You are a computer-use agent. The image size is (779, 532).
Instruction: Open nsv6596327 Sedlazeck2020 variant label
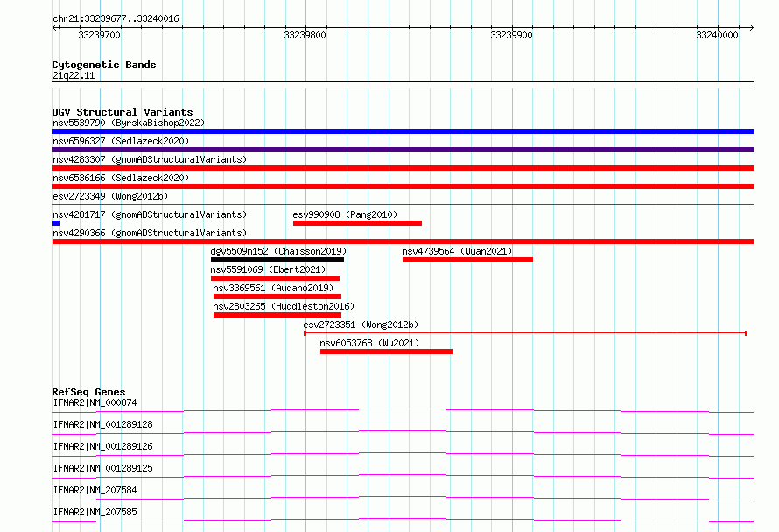[121, 141]
